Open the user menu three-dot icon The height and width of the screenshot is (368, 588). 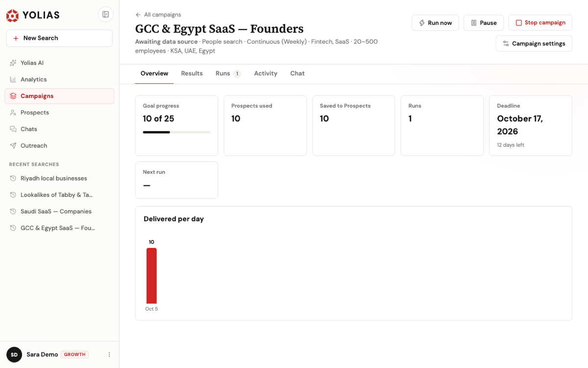click(x=109, y=355)
